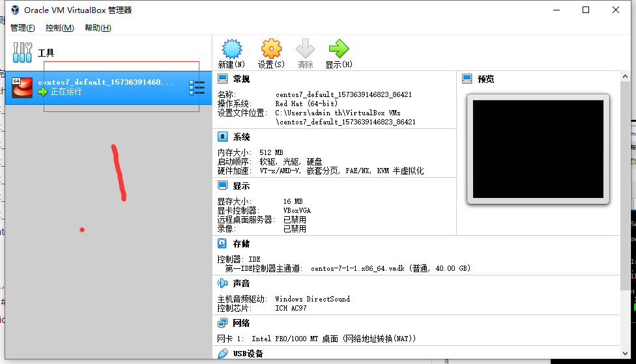
Task: Click the Audio (声音) speaker icon
Action: 222,283
